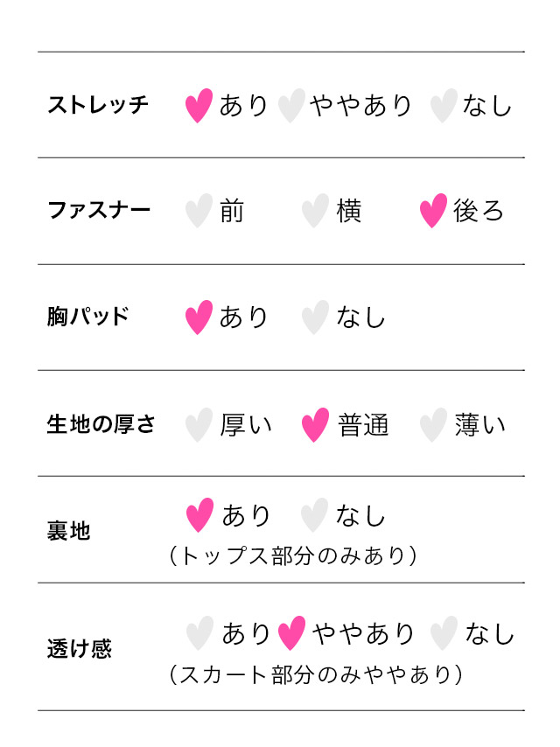Select the gray heart for ファスナー 前
This screenshot has height=747, width=560.
point(199,212)
